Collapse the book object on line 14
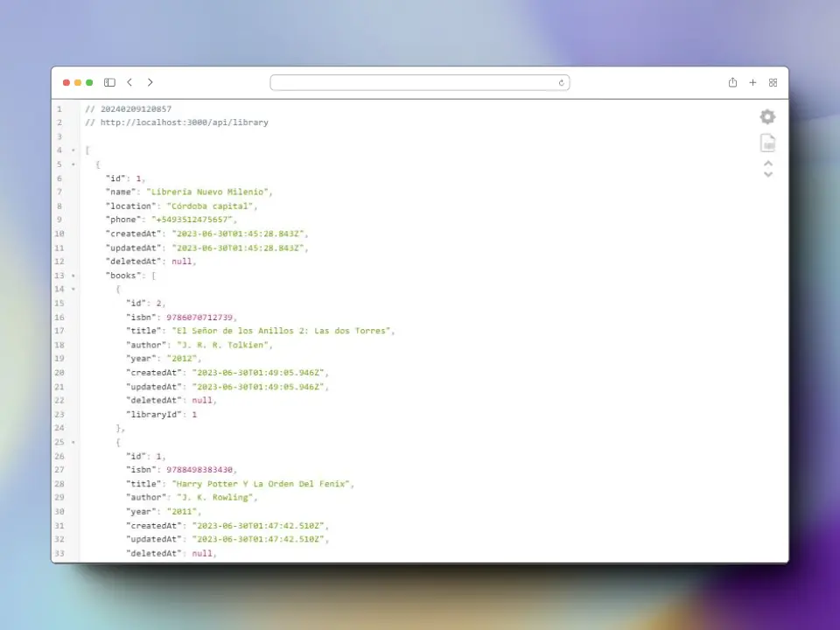 tap(73, 290)
